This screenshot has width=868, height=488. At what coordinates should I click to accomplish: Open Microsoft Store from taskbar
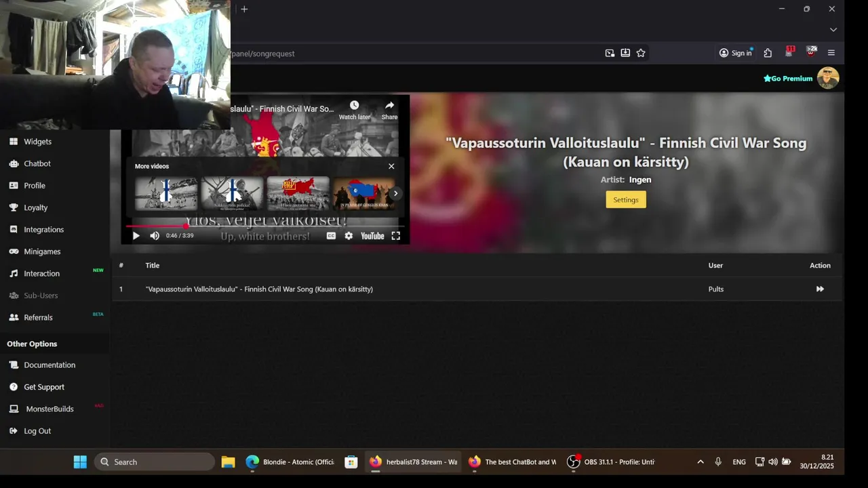coord(351,462)
